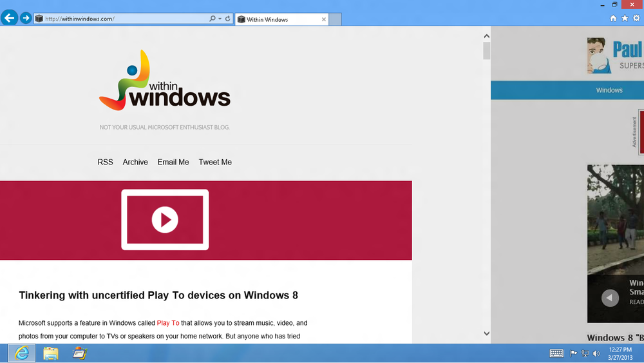Image resolution: width=644 pixels, height=363 pixels.
Task: Click the volume speaker icon in tray
Action: click(x=596, y=353)
